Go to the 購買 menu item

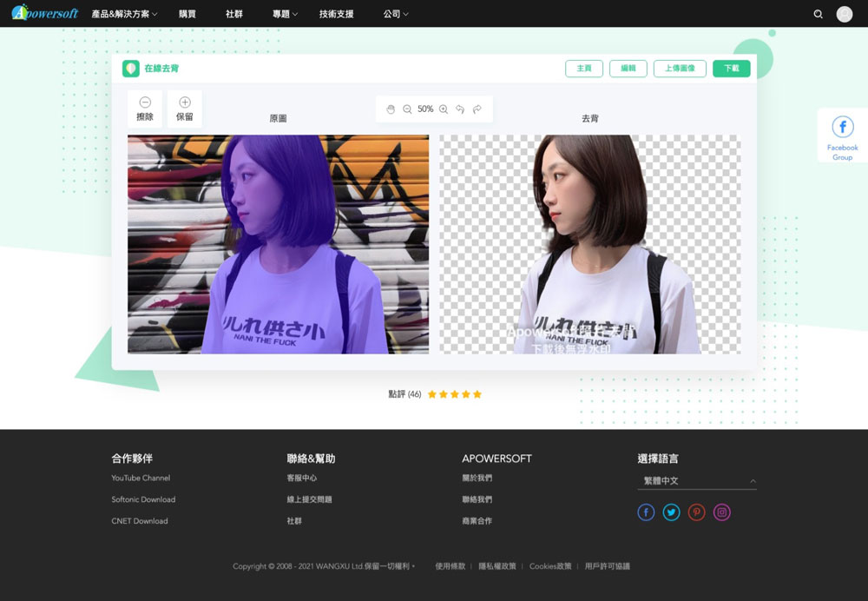(x=187, y=14)
